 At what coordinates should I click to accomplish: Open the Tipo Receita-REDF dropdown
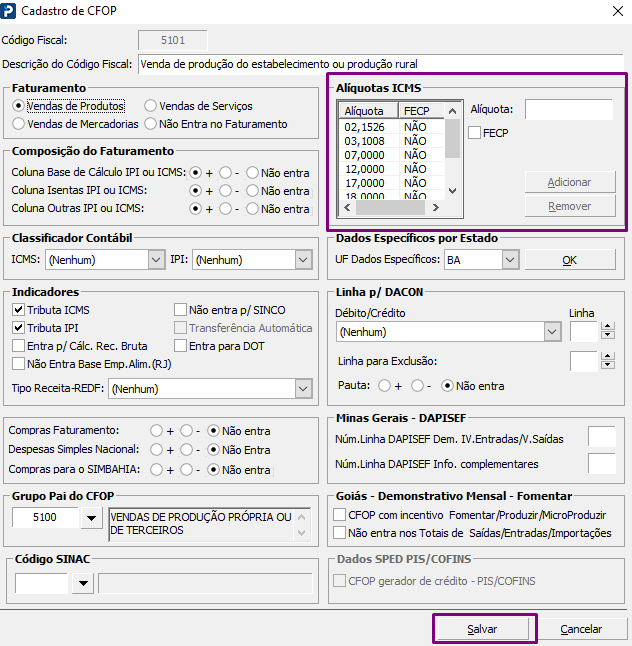tap(303, 389)
